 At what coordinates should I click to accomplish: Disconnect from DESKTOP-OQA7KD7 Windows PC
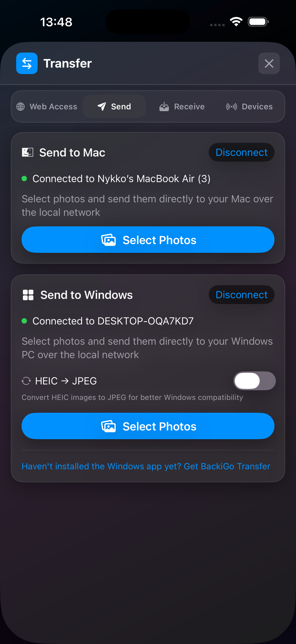[x=241, y=295]
